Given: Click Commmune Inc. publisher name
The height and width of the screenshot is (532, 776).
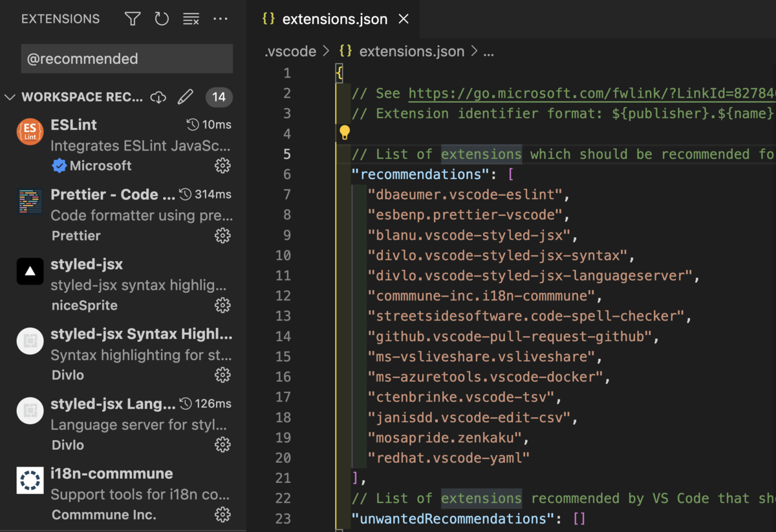Looking at the screenshot, I should (104, 515).
